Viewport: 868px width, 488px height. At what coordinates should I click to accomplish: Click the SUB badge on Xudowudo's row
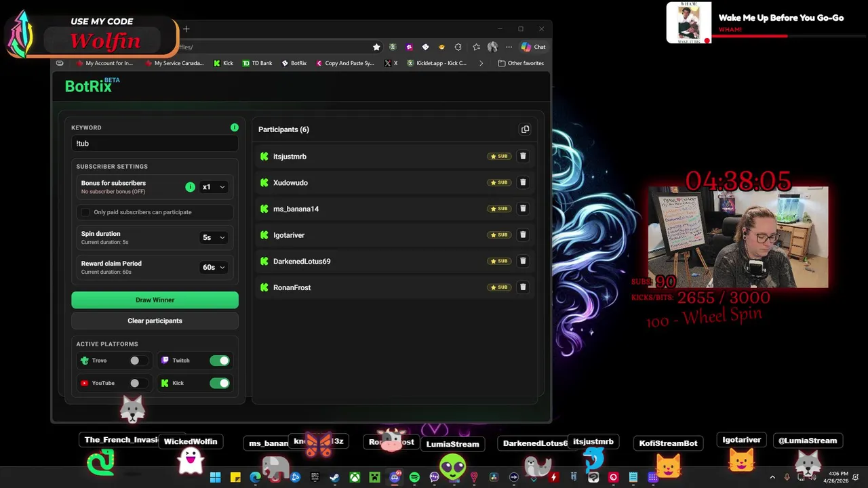(499, 182)
